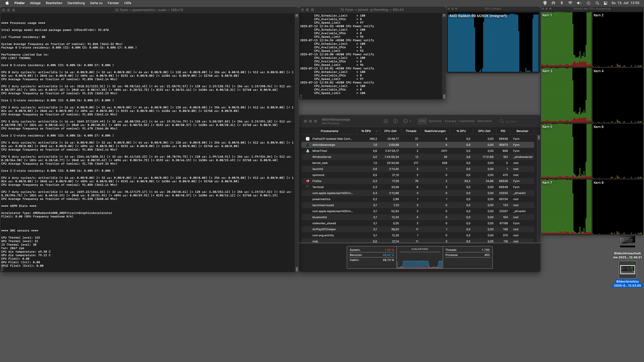644x362 pixels.
Task: Switch to the Speicher tab
Action: click(x=435, y=121)
